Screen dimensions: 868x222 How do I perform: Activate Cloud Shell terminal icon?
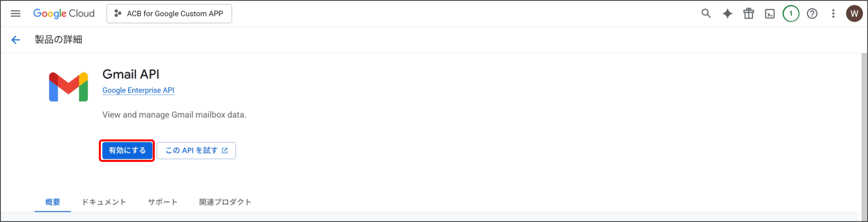tap(770, 14)
